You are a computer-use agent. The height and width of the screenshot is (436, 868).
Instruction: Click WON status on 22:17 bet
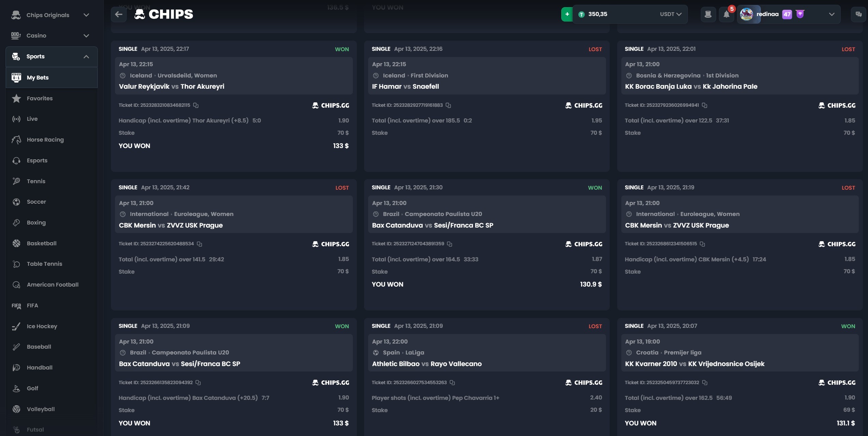pos(342,49)
